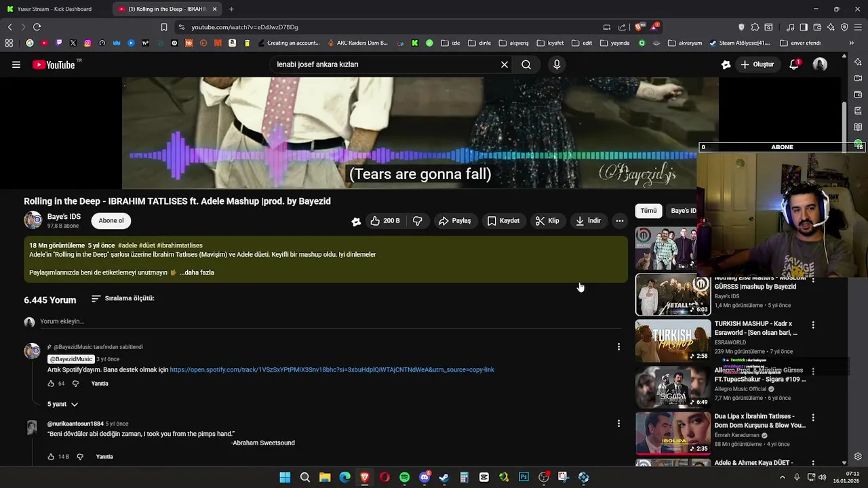Like the video with thumbs up

(385, 221)
